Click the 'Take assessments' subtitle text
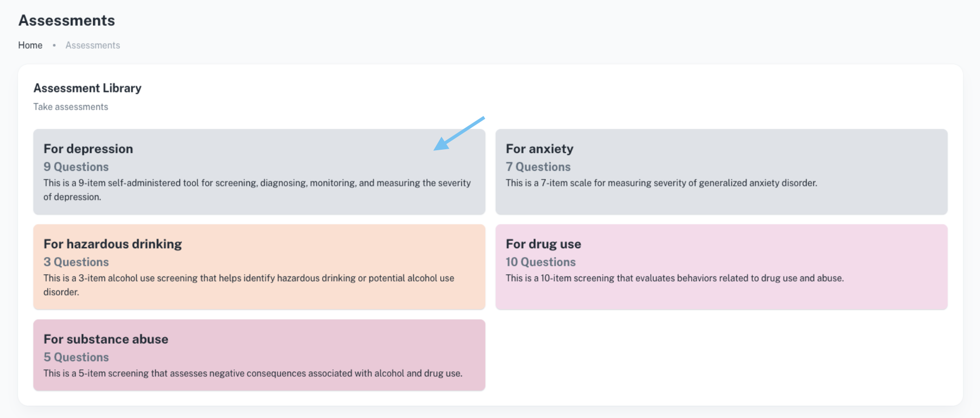This screenshot has height=418, width=980. [70, 107]
